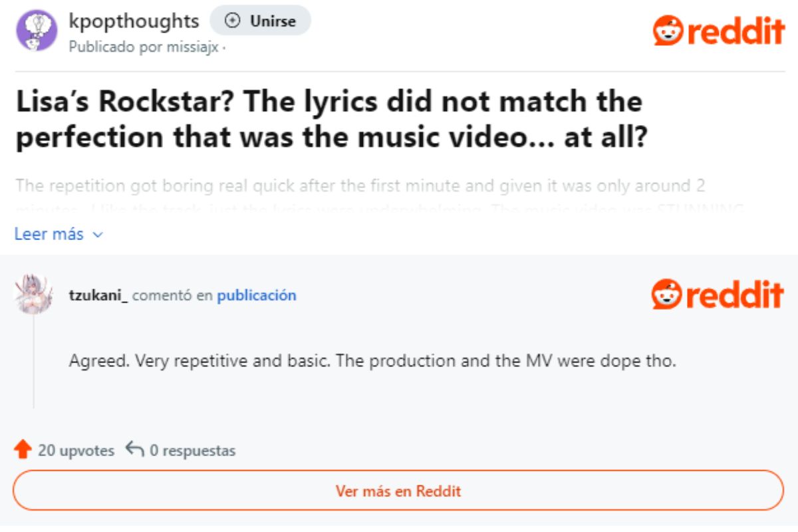Click the reply arrow icon
Image resolution: width=798 pixels, height=532 pixels.
pos(135,450)
